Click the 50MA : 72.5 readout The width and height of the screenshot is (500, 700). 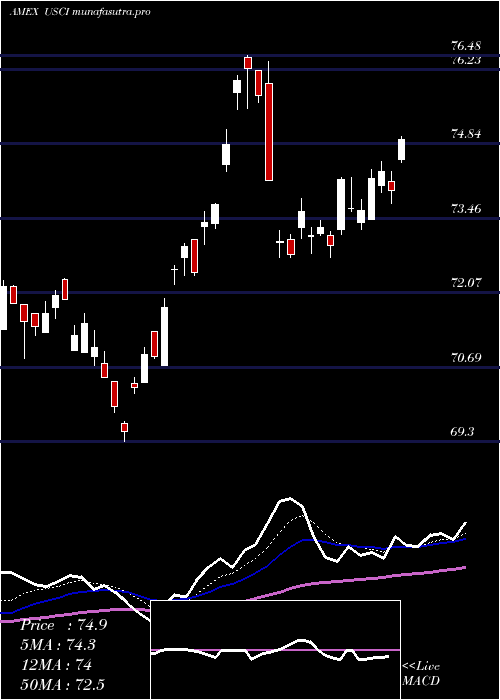point(63,684)
